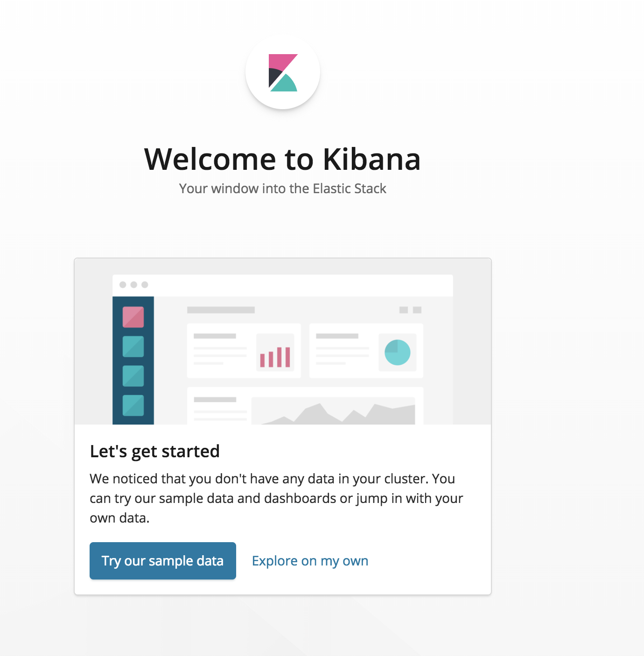Click the three gray window dots
Screen dimensions: 644x656
134,285
